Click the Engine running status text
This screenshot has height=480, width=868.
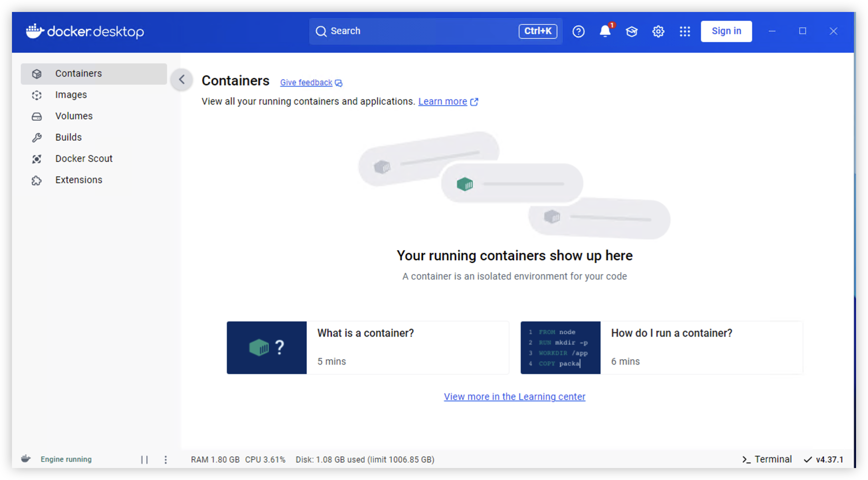(66, 459)
